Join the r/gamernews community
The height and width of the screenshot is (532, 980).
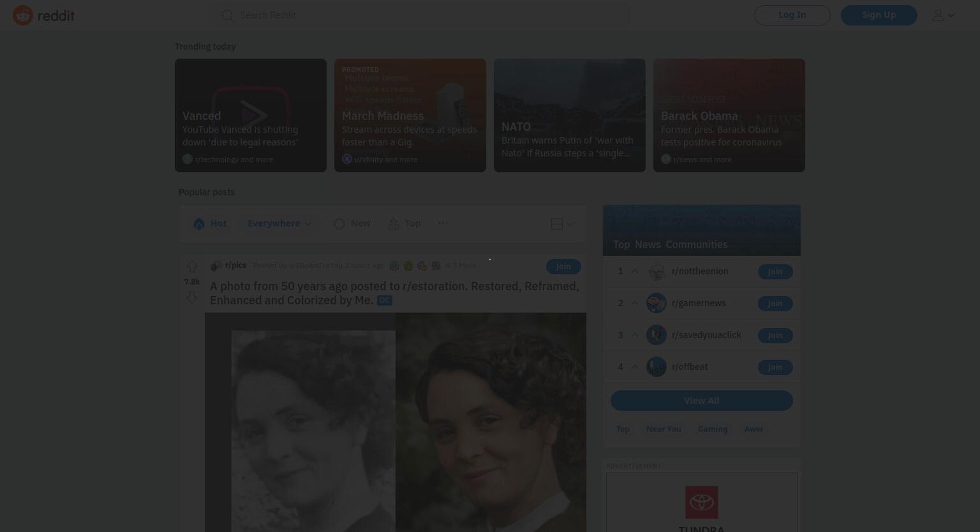(775, 304)
